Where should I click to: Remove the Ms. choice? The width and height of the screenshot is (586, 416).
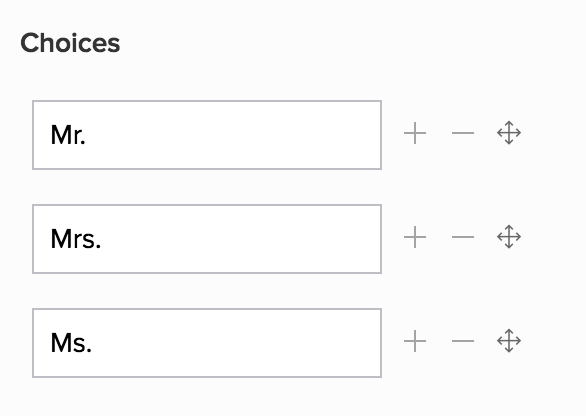[463, 341]
